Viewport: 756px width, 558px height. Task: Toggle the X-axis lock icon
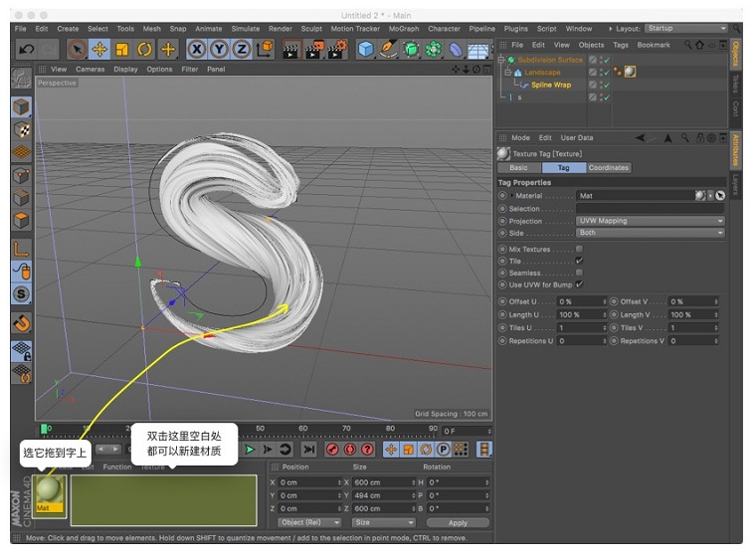coord(197,49)
